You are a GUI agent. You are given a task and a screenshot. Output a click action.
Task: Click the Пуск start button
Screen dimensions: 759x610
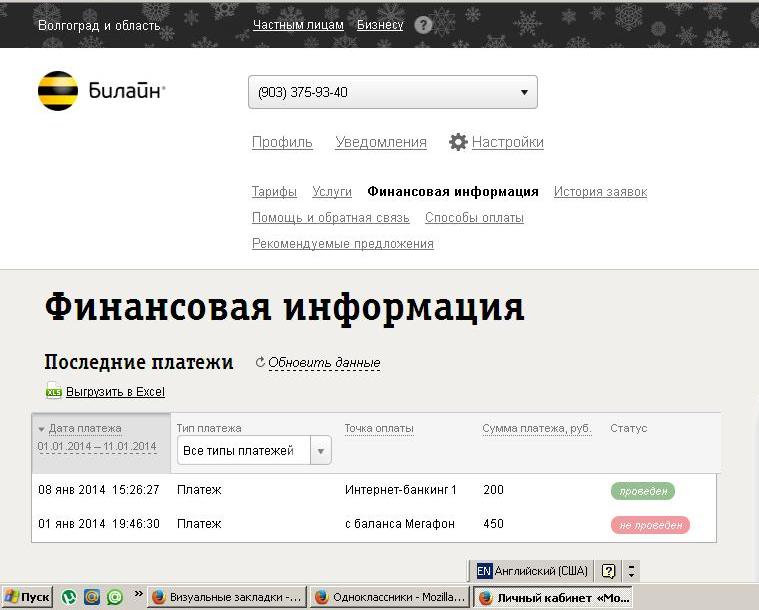(x=27, y=597)
